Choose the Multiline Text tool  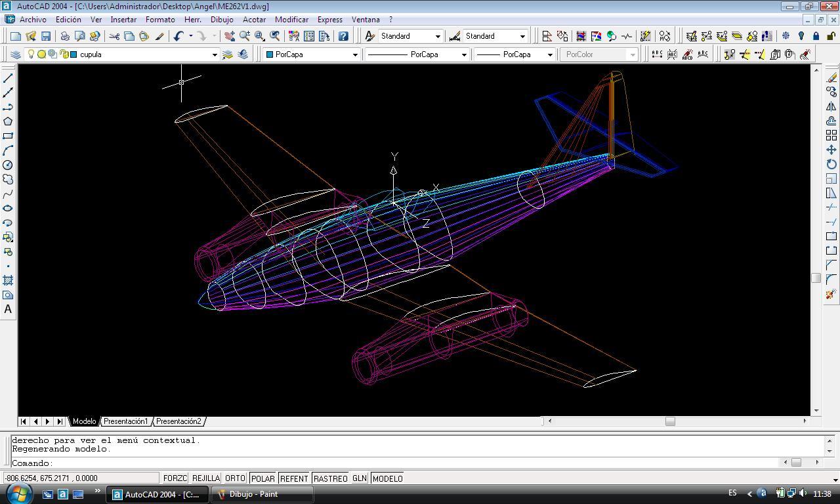(8, 309)
